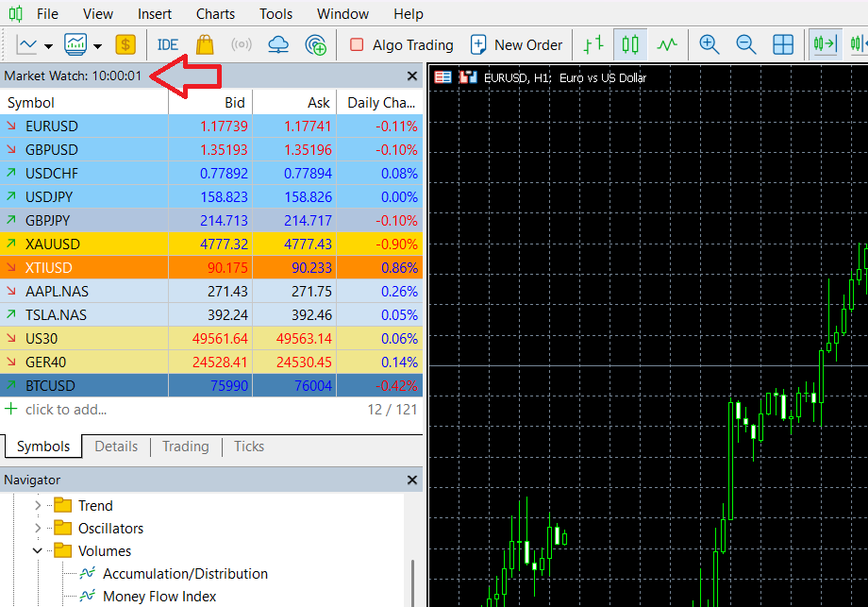Select the XTIUSD oil row
Viewport: 868px width, 607px height.
tap(211, 267)
